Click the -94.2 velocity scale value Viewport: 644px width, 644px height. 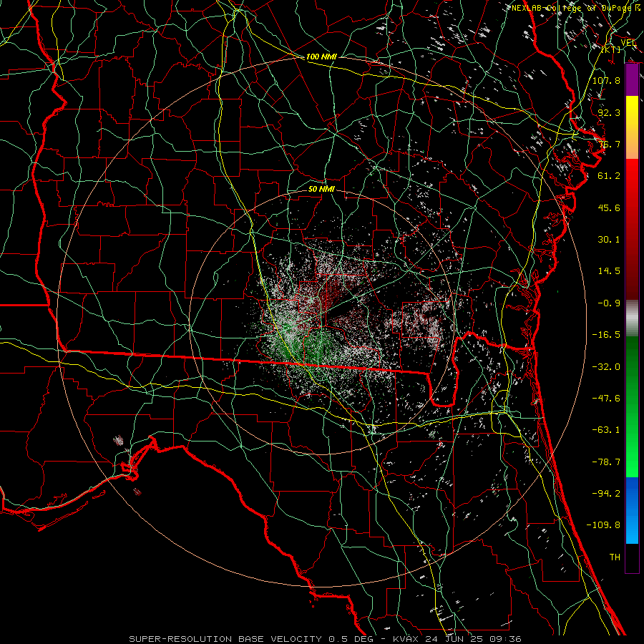pos(606,494)
